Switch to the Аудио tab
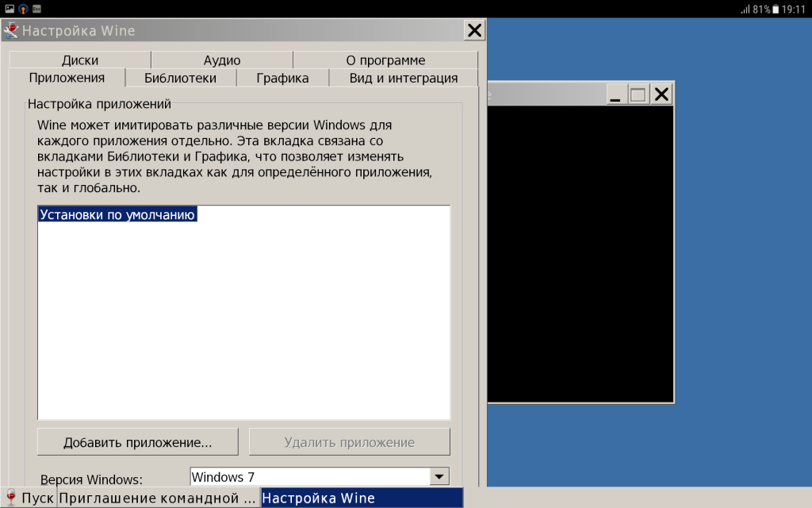Viewport: 812px width, 508px height. click(222, 60)
